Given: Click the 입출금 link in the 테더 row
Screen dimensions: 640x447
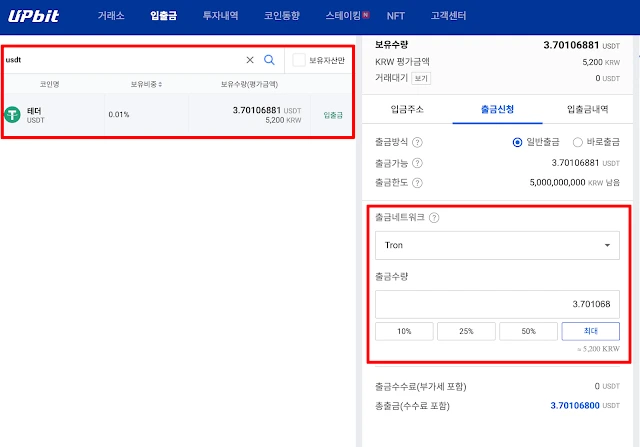Looking at the screenshot, I should click(333, 115).
